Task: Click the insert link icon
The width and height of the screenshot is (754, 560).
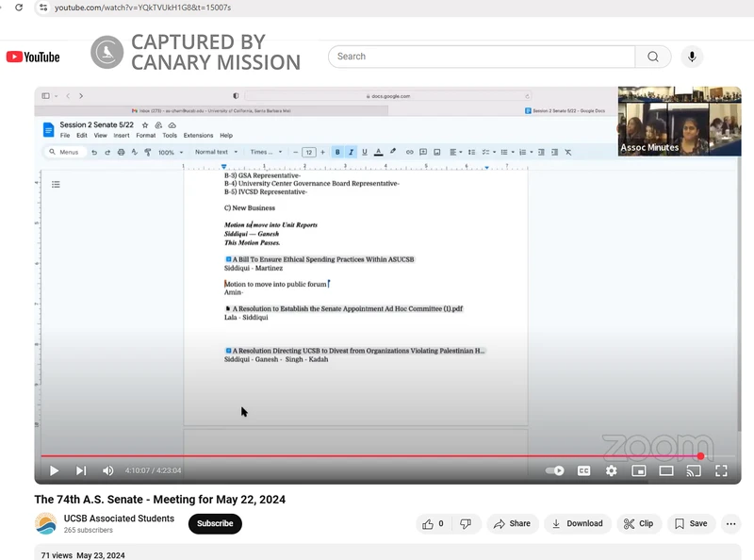Action: [x=409, y=152]
